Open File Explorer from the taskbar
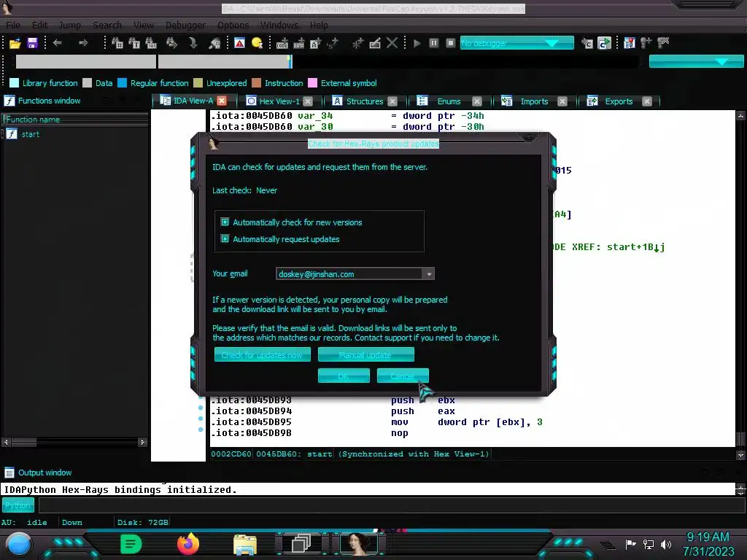747x560 pixels. 245,544
